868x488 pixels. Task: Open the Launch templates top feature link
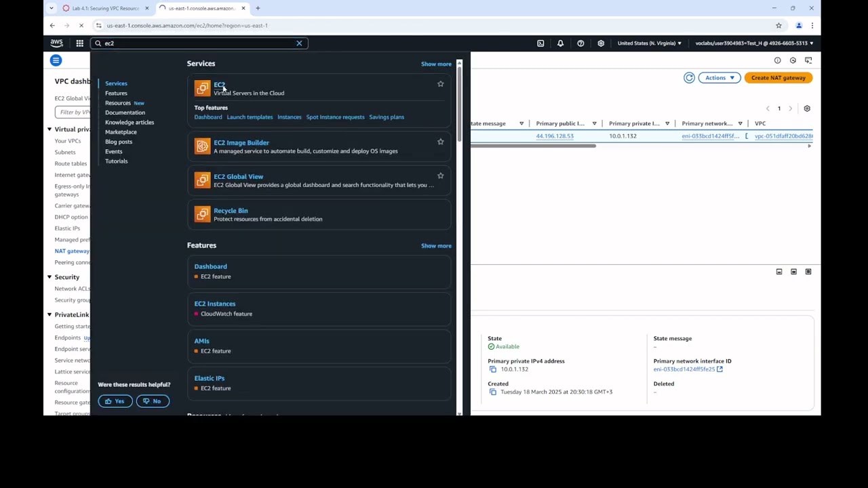click(x=250, y=117)
